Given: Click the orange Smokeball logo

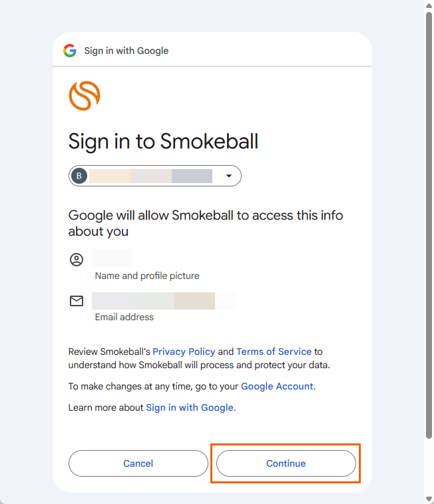Looking at the screenshot, I should click(x=85, y=95).
